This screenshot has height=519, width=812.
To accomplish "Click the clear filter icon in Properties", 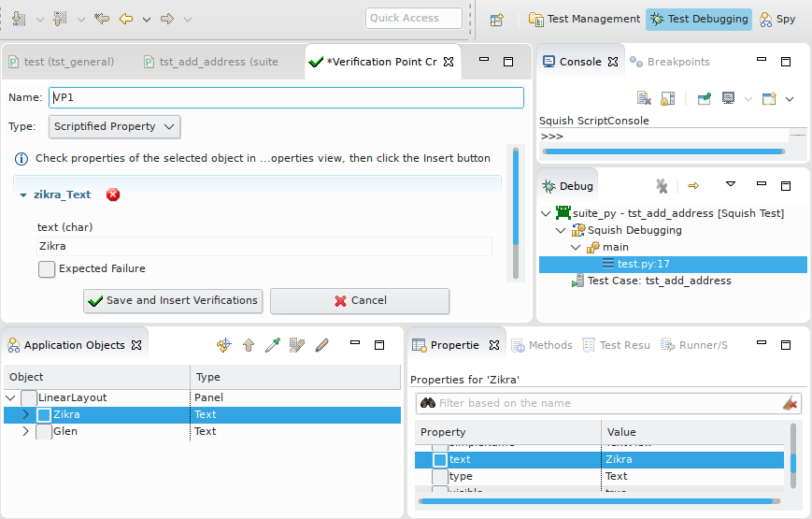I will [790, 403].
